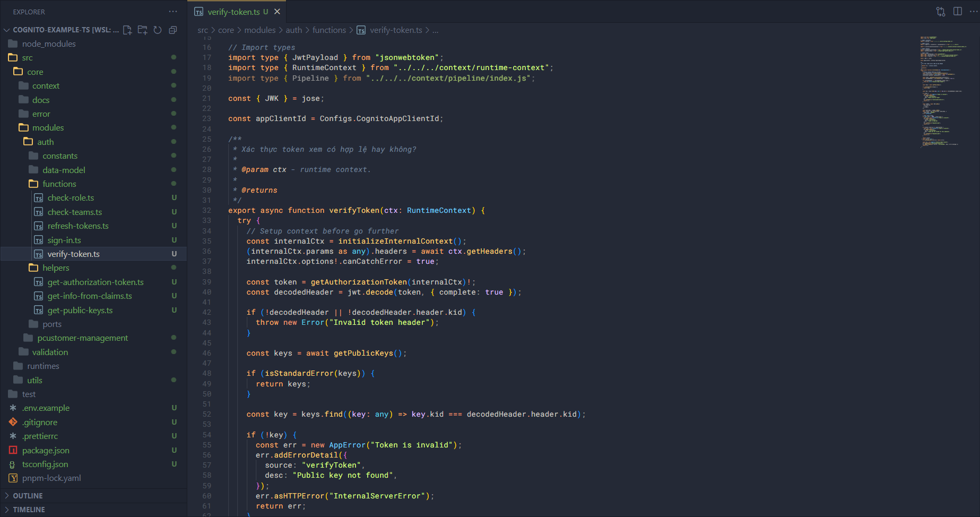Split the editor to the right

click(x=958, y=12)
